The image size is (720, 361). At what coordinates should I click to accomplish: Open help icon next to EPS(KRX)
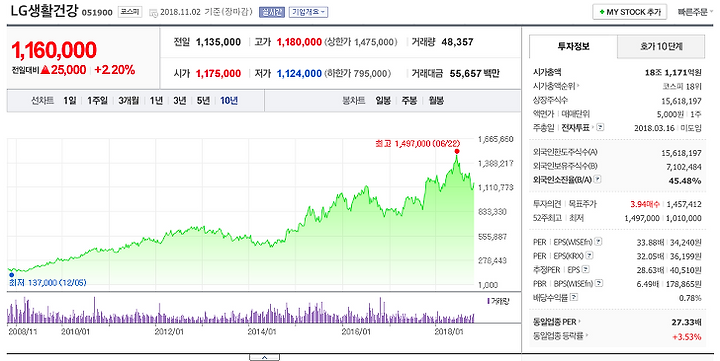589,255
